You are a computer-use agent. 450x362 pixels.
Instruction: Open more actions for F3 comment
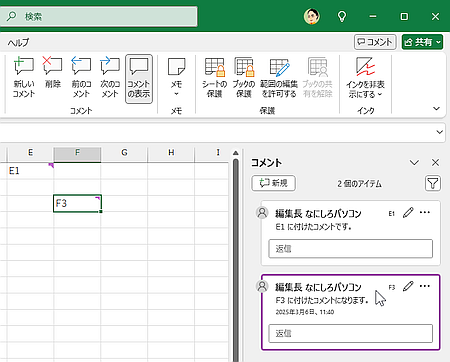point(425,286)
